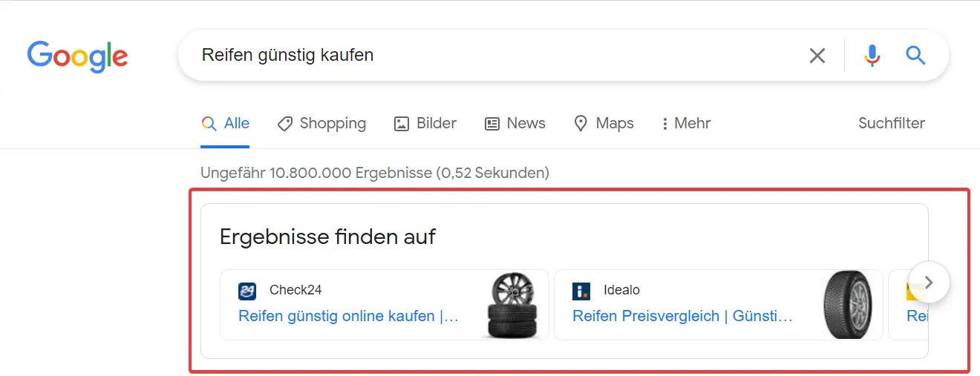
Task: Switch to the Shopping tab
Action: [x=321, y=124]
